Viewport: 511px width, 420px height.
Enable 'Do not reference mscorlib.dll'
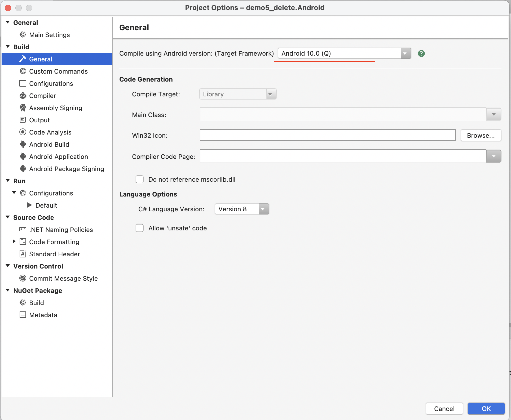click(140, 179)
